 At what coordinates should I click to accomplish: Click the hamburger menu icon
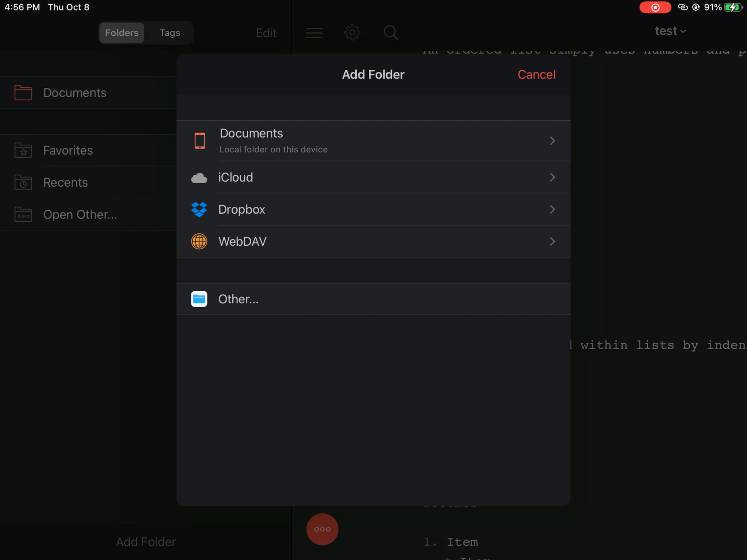click(314, 32)
